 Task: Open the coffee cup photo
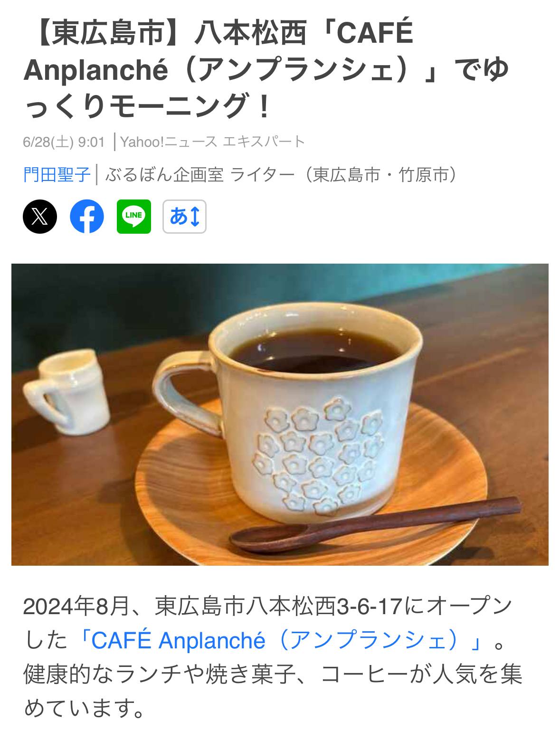click(280, 415)
